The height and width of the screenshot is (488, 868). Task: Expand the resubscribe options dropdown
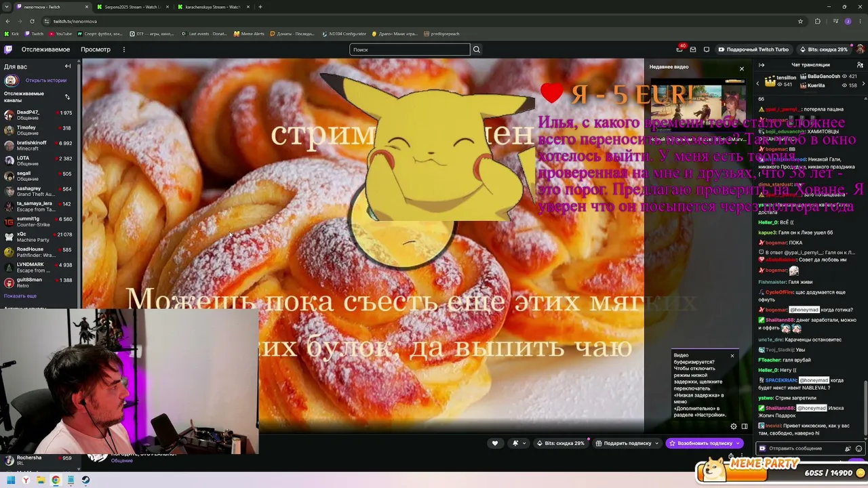coord(738,443)
